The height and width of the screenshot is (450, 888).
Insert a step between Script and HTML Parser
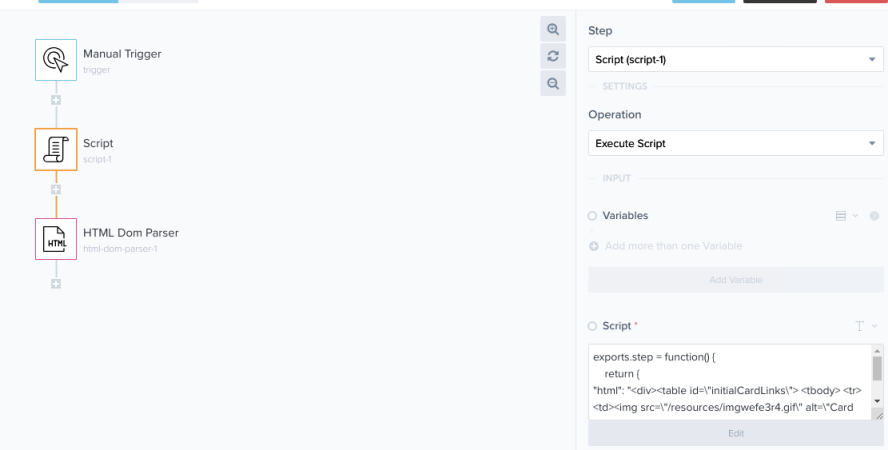point(56,189)
